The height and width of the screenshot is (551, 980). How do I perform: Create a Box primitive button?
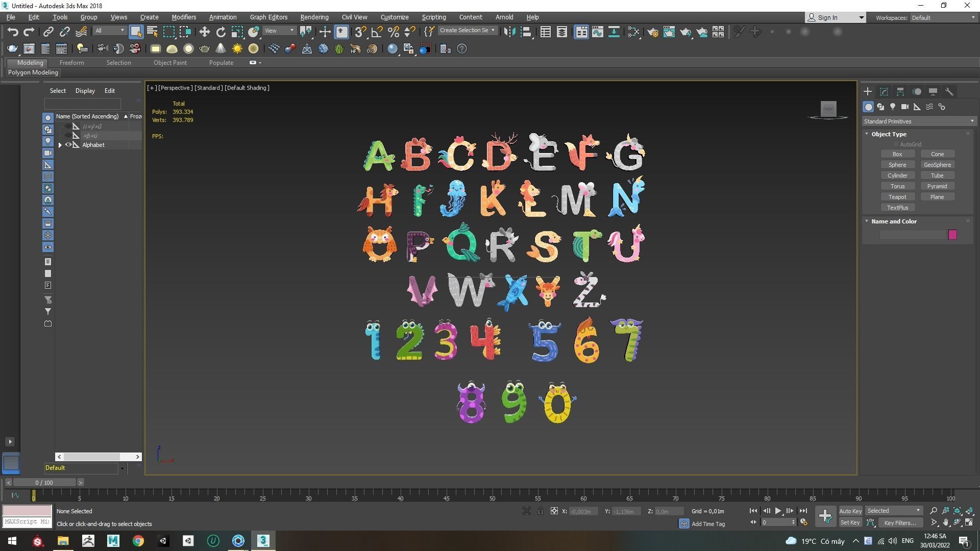(897, 154)
